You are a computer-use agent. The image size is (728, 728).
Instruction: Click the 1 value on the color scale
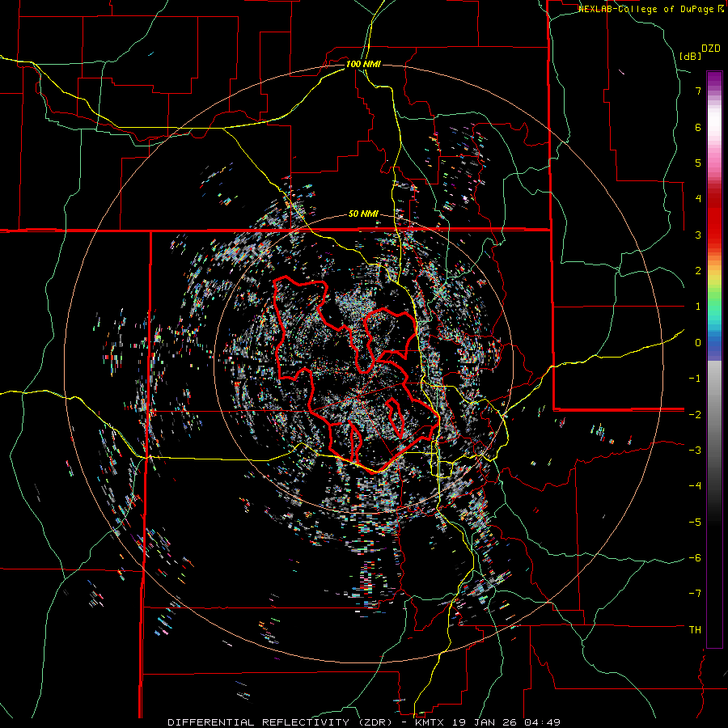pyautogui.click(x=698, y=307)
